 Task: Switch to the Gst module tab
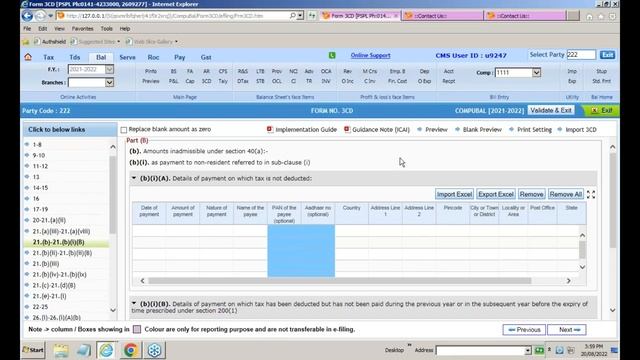click(x=206, y=57)
